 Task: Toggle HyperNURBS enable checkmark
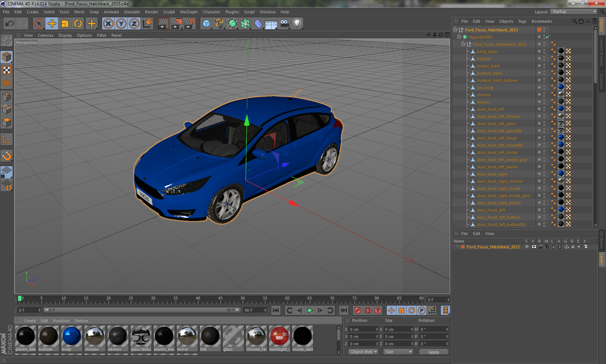pos(548,37)
